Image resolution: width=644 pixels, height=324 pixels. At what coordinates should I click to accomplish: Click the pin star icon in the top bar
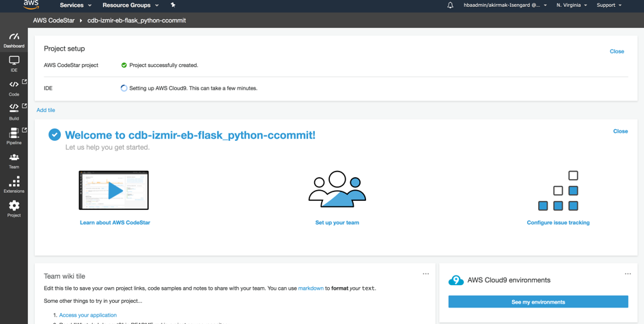(x=173, y=5)
